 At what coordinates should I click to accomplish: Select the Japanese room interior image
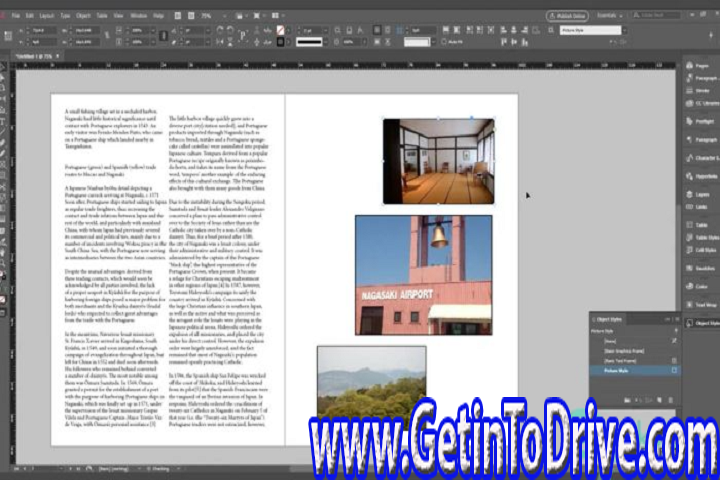tap(439, 161)
